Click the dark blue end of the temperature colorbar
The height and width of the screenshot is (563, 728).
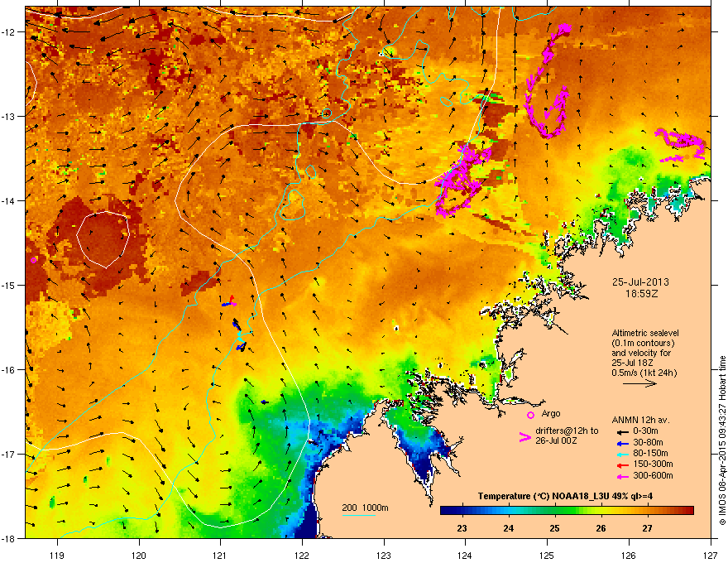444,511
